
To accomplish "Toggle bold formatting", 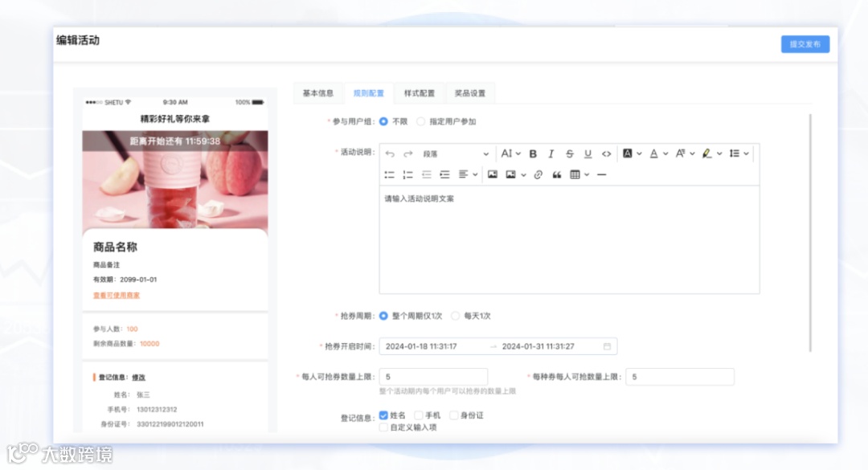I will 533,154.
